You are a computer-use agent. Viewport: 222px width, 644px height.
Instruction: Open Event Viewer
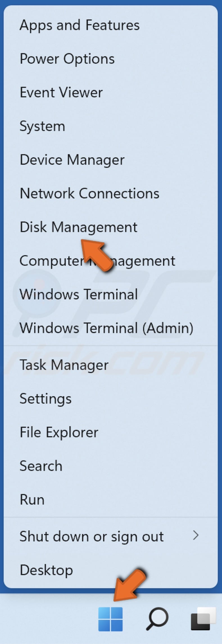tap(61, 92)
